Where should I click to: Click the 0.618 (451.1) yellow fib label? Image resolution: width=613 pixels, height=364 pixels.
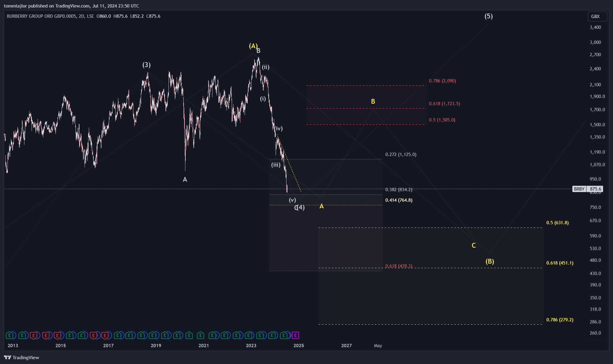pos(560,263)
